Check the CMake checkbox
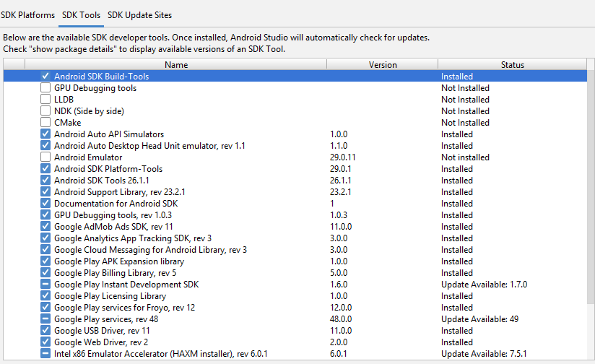The width and height of the screenshot is (595, 364). [x=45, y=122]
